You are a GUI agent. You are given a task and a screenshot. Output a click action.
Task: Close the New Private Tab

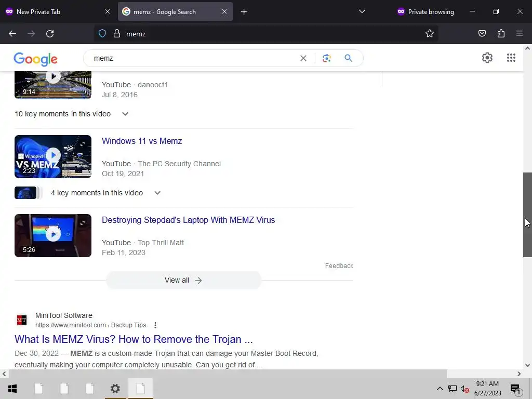point(108,11)
